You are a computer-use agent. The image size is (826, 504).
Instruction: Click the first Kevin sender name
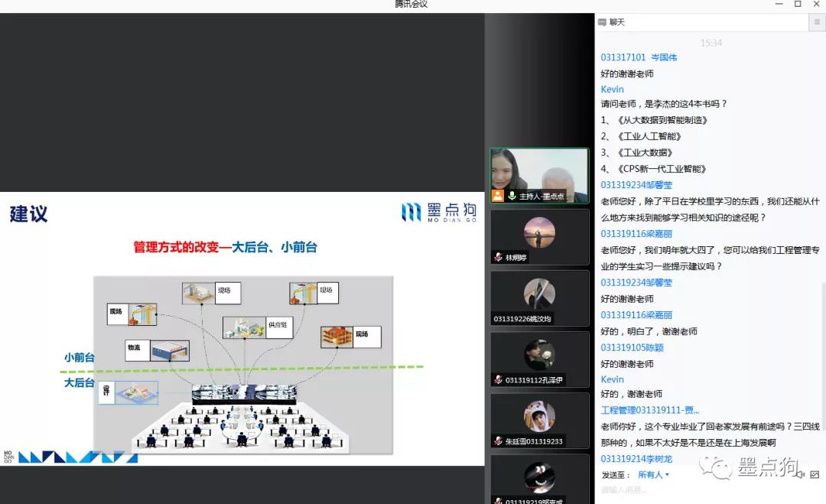click(613, 89)
